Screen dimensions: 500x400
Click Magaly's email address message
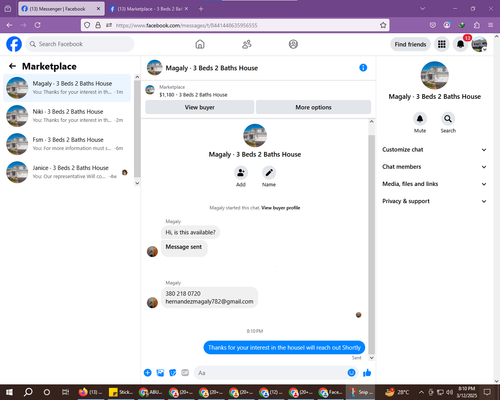(x=209, y=302)
